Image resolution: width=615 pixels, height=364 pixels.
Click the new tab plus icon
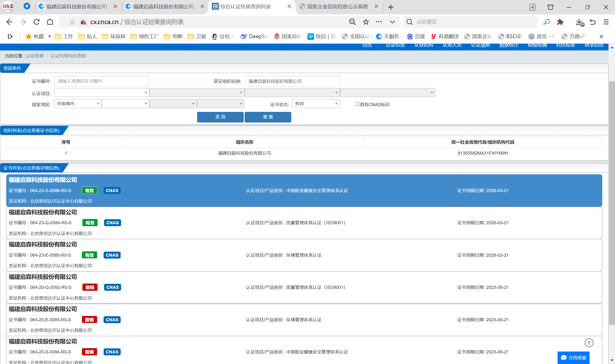[391, 7]
